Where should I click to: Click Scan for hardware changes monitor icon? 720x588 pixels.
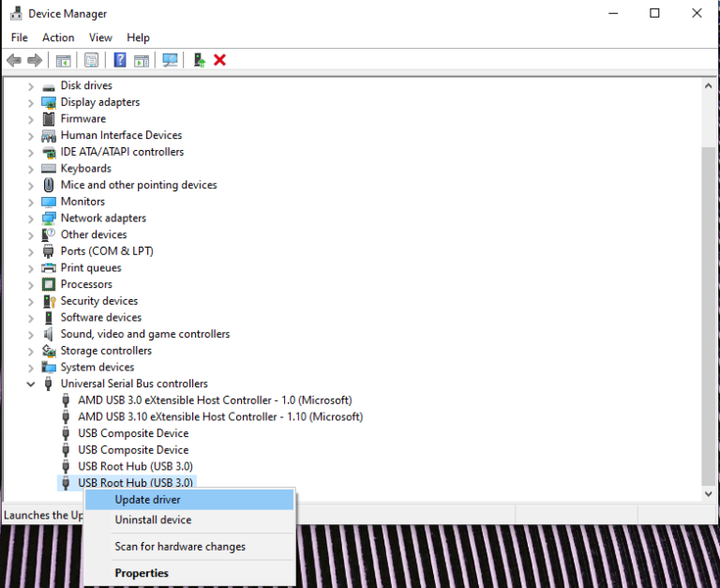(170, 60)
